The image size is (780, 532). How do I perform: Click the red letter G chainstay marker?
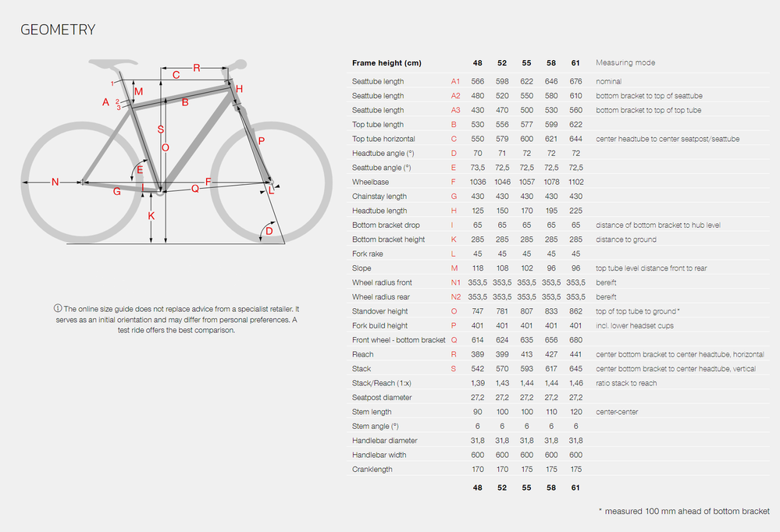point(116,191)
